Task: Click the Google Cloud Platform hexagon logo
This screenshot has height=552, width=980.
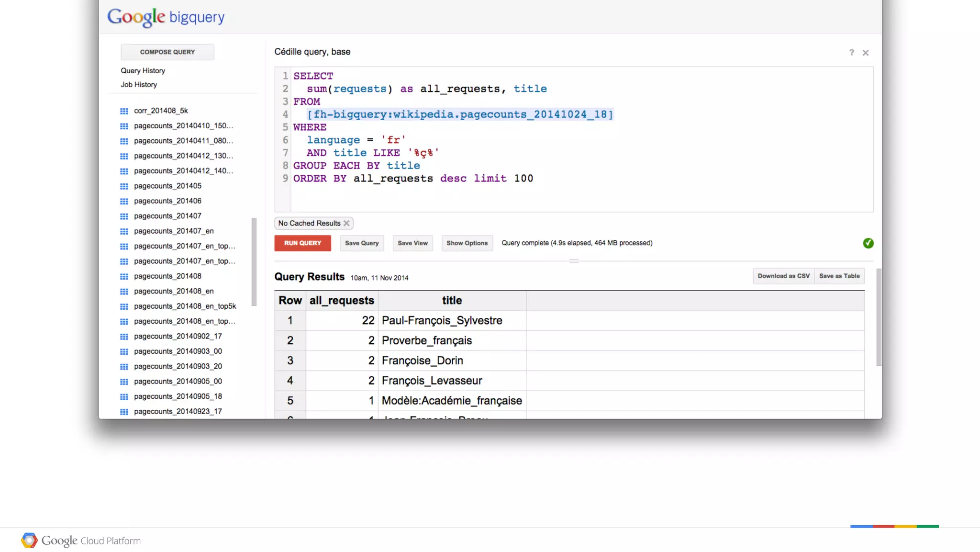Action: click(29, 540)
